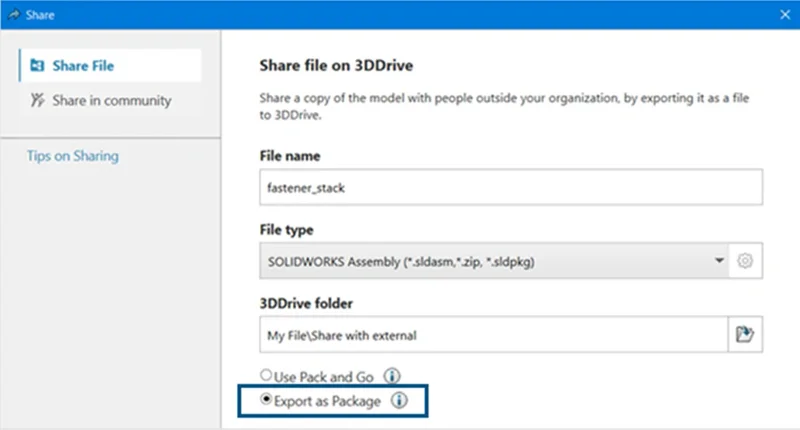Show info about Use Pack and Go
Image resolution: width=800 pixels, height=430 pixels.
click(392, 377)
